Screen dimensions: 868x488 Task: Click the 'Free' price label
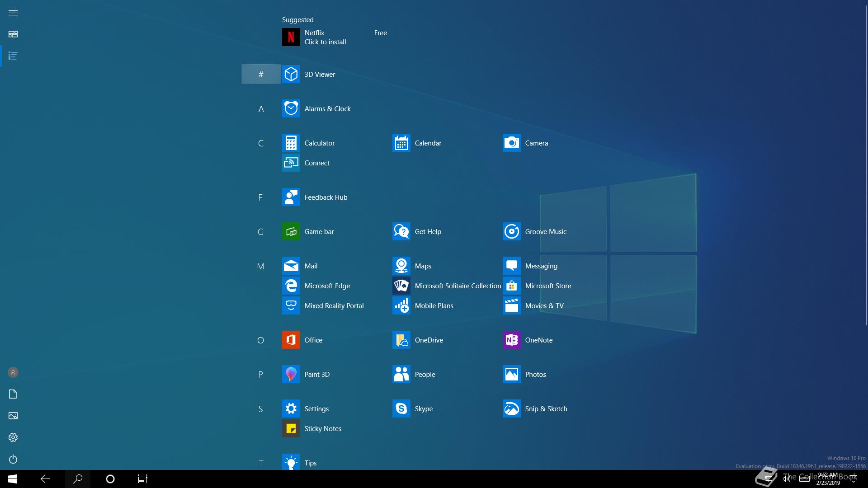pyautogui.click(x=380, y=33)
